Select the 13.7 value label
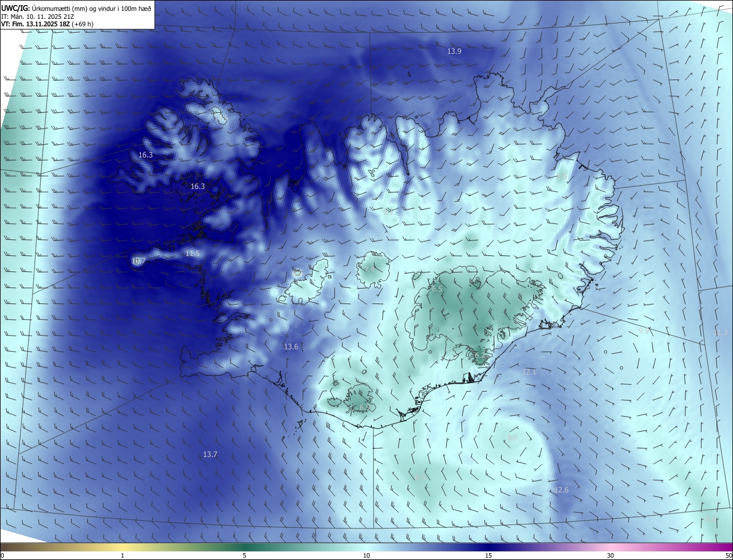The height and width of the screenshot is (560, 733). (x=210, y=455)
